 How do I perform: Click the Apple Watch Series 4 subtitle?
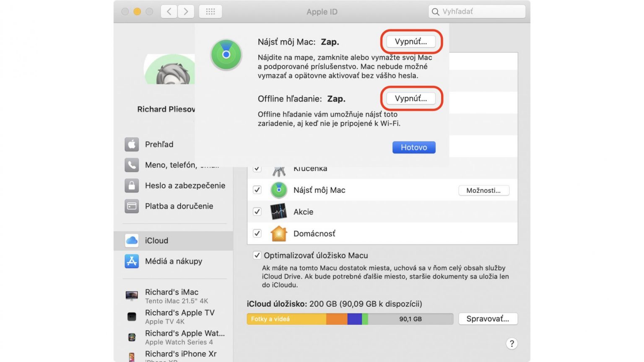[x=179, y=342]
